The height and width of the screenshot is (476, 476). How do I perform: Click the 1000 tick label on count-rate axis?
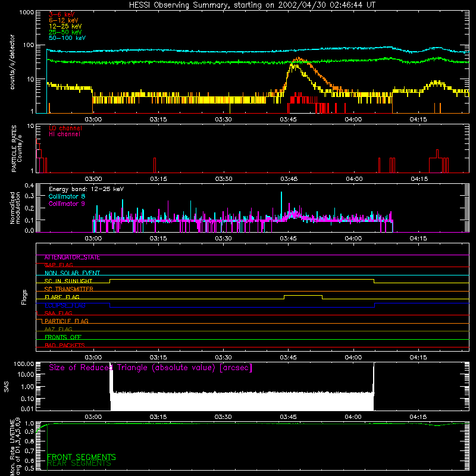26,12
